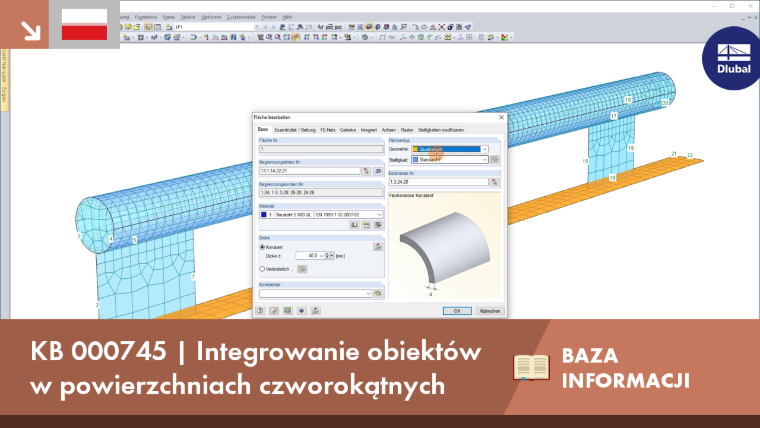Click the red X delete toolbar icon
The image size is (760, 428).
point(442,27)
